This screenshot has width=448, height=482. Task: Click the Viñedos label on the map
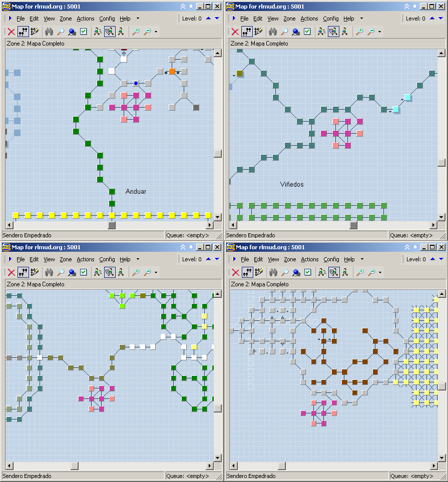292,184
